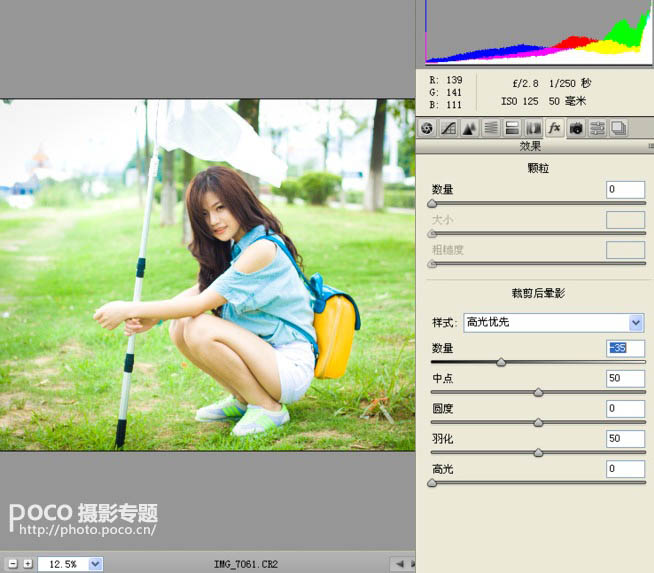
Task: Click the vignette 数量 field showing -35
Action: pos(625,348)
